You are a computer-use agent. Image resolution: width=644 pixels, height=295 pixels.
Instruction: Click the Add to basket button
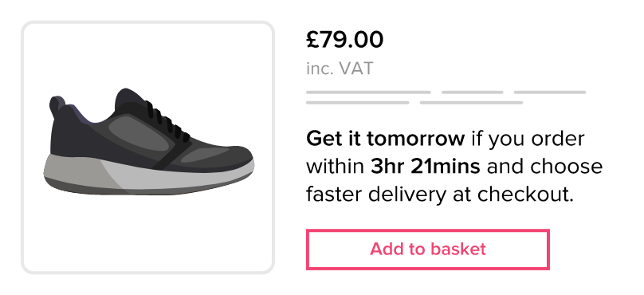[x=427, y=250]
